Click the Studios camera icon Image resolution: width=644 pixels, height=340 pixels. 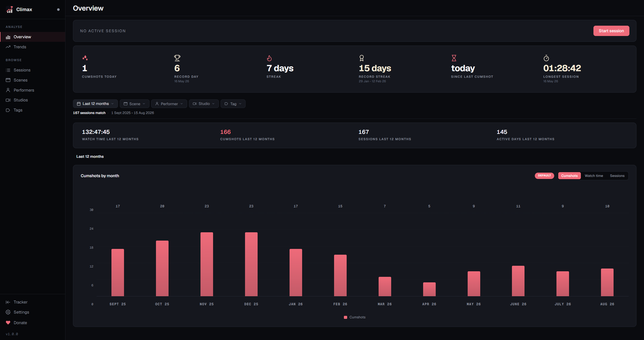(x=8, y=100)
